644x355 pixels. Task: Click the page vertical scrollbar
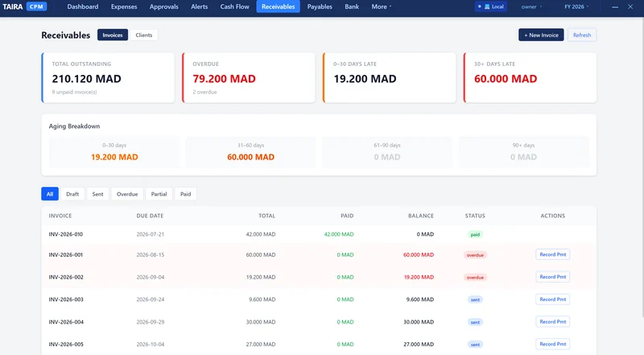coord(642,167)
